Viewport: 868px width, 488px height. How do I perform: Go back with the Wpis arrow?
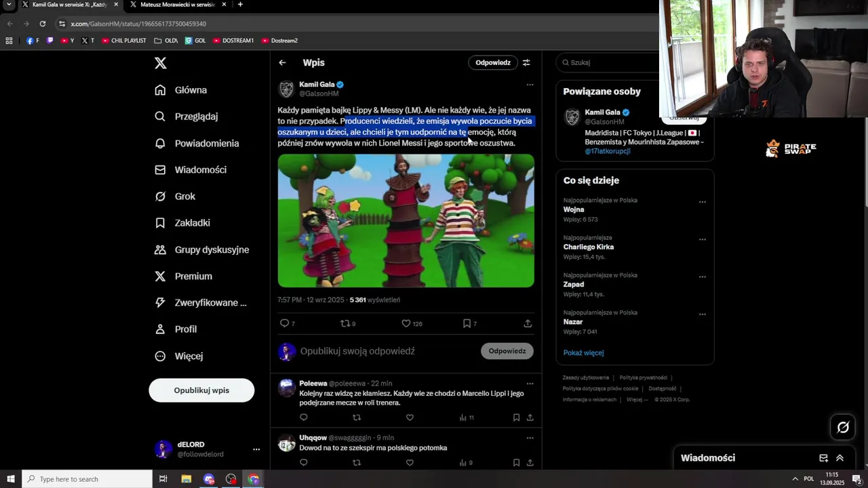[x=282, y=62]
